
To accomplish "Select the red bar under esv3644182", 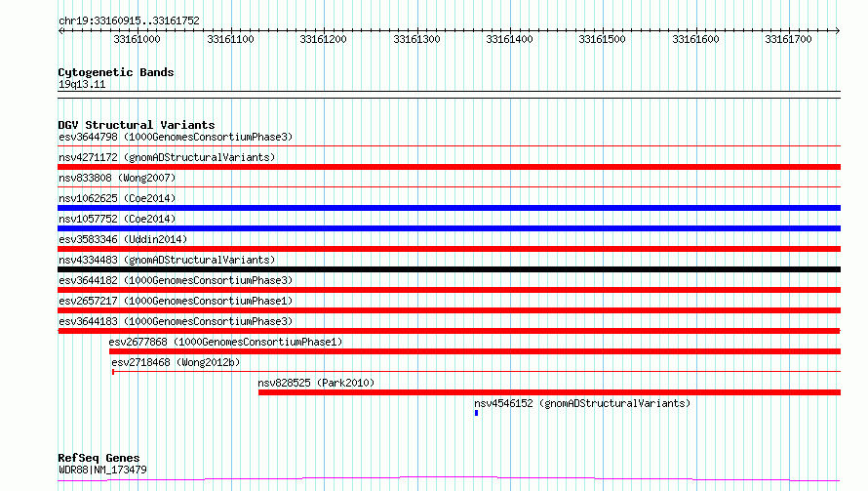I will (x=449, y=290).
